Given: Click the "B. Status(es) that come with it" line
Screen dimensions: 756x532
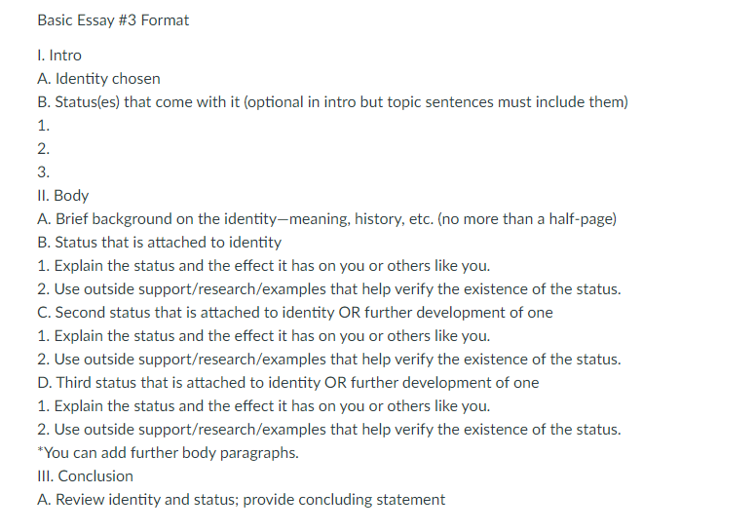Looking at the screenshot, I should 331,102.
